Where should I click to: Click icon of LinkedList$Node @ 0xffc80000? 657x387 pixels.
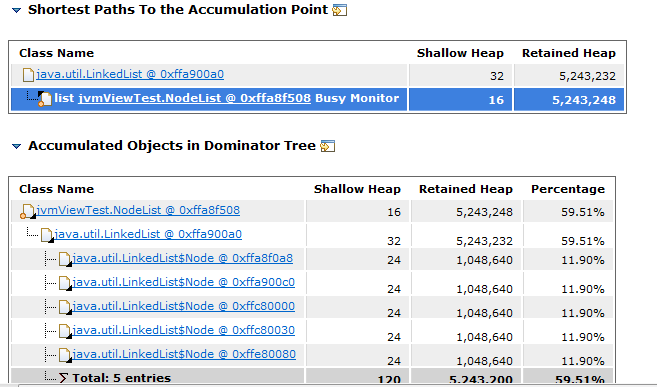(x=65, y=307)
